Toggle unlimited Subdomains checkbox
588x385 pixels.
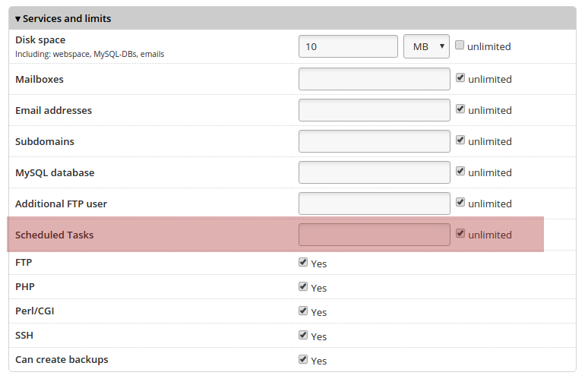pos(460,140)
